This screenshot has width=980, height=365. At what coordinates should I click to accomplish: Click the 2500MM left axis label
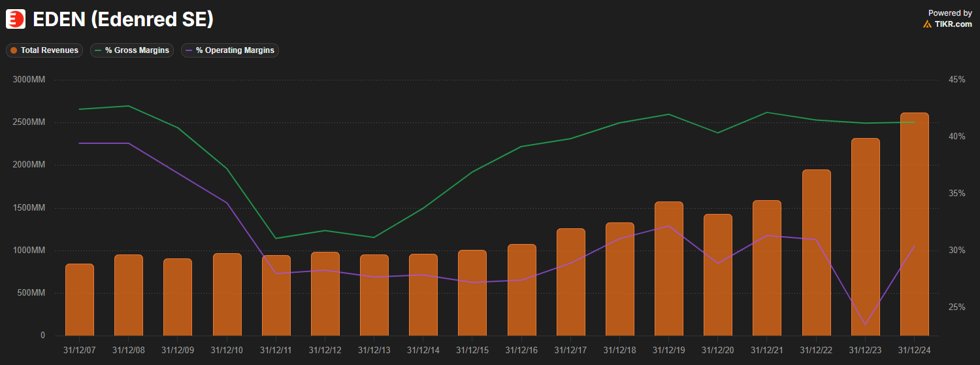coord(29,122)
